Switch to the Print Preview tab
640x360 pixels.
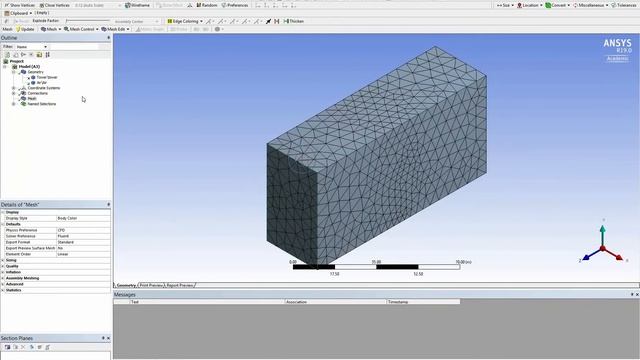pyautogui.click(x=151, y=285)
